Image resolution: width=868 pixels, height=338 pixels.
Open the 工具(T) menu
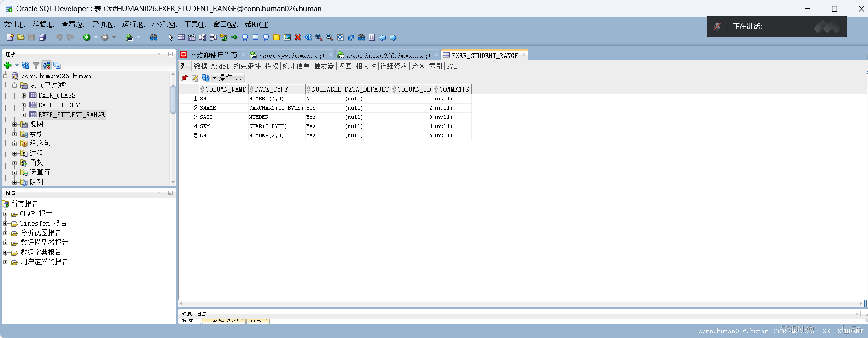click(x=195, y=24)
